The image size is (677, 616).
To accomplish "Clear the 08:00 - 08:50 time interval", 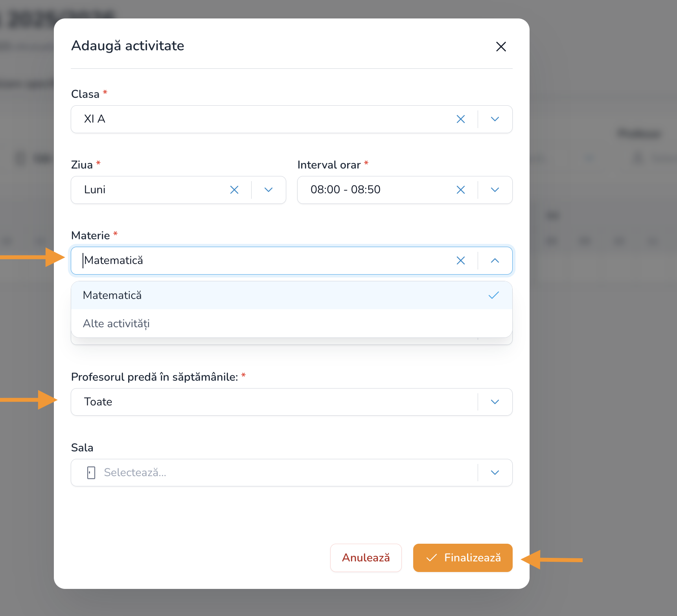I will click(460, 190).
